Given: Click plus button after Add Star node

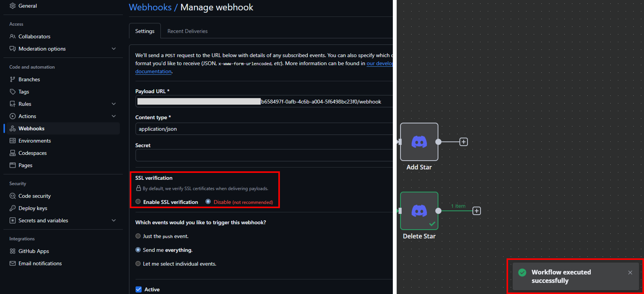Looking at the screenshot, I should 463,142.
